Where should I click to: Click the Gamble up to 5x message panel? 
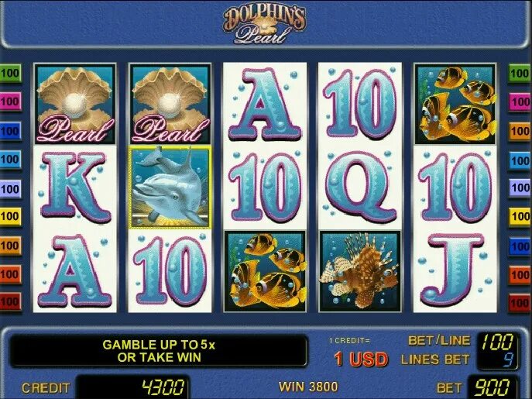[159, 351]
